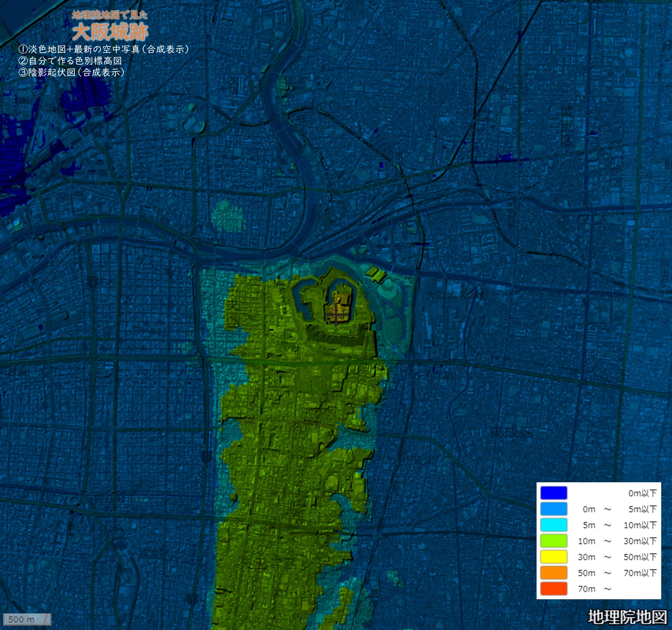The width and height of the screenshot is (672, 630).
Task: Select the '地理院地図で見た' subtitle text
Action: [110, 15]
